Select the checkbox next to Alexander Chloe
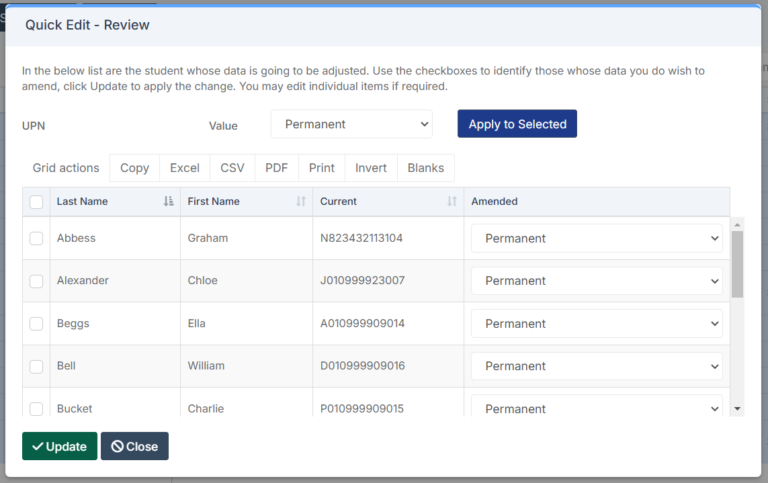The width and height of the screenshot is (768, 483). (36, 281)
